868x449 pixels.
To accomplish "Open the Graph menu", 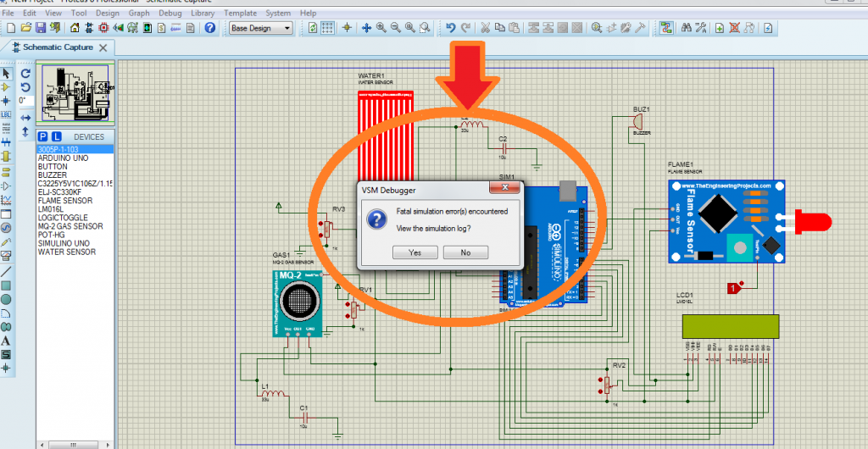I will coord(139,13).
